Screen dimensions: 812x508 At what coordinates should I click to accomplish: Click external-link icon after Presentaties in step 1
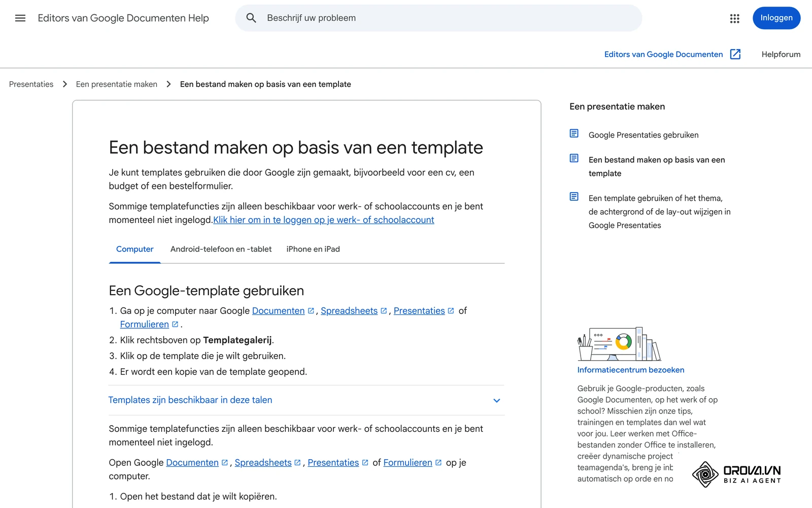coord(451,311)
